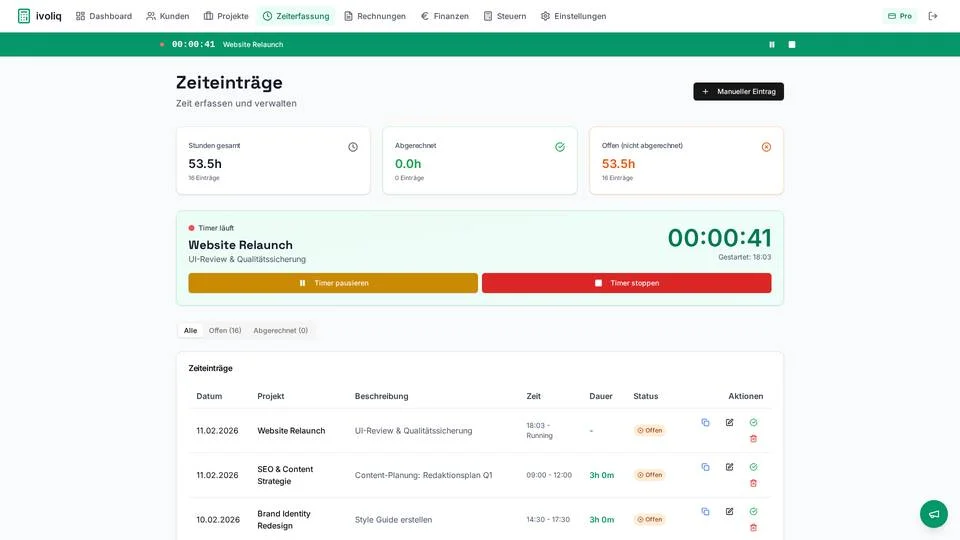Open the Steuern page
The width and height of the screenshot is (960, 540).
(505, 16)
